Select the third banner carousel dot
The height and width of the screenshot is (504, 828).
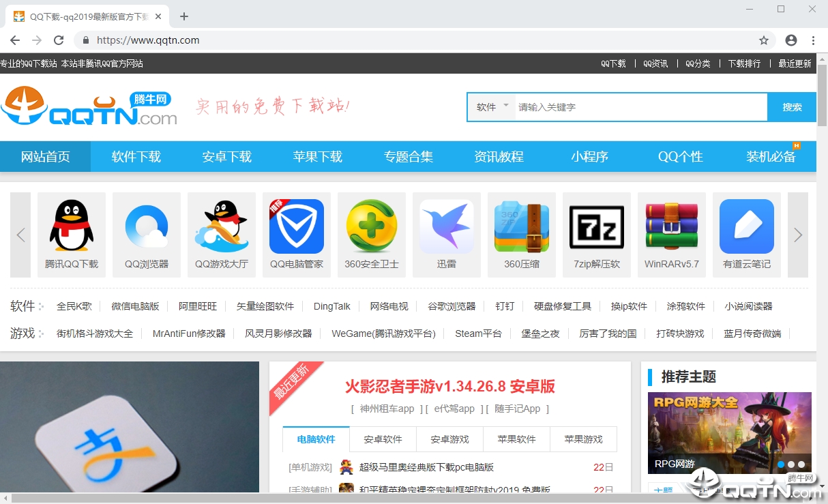point(801,464)
